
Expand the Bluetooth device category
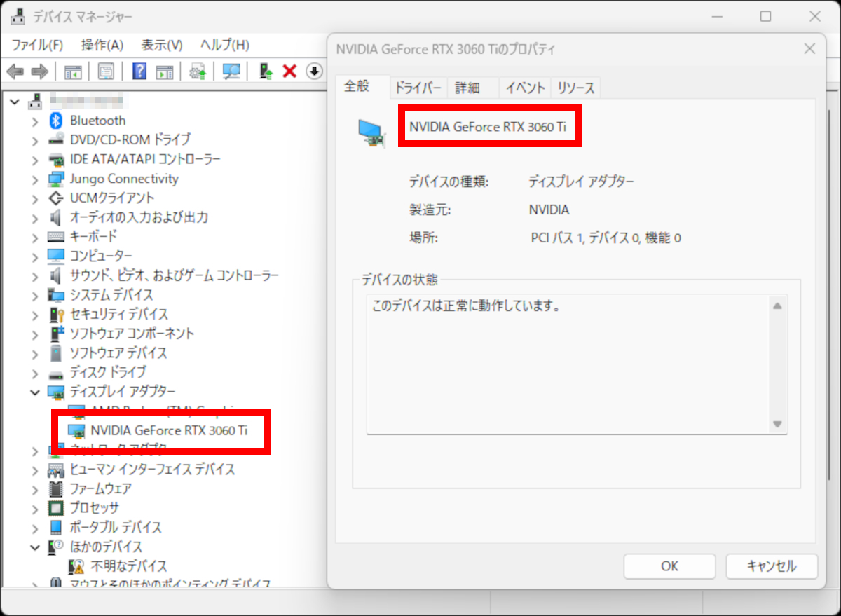coord(36,120)
